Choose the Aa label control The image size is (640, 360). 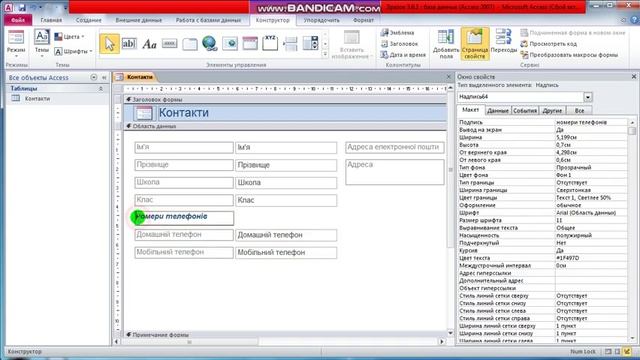[149, 44]
